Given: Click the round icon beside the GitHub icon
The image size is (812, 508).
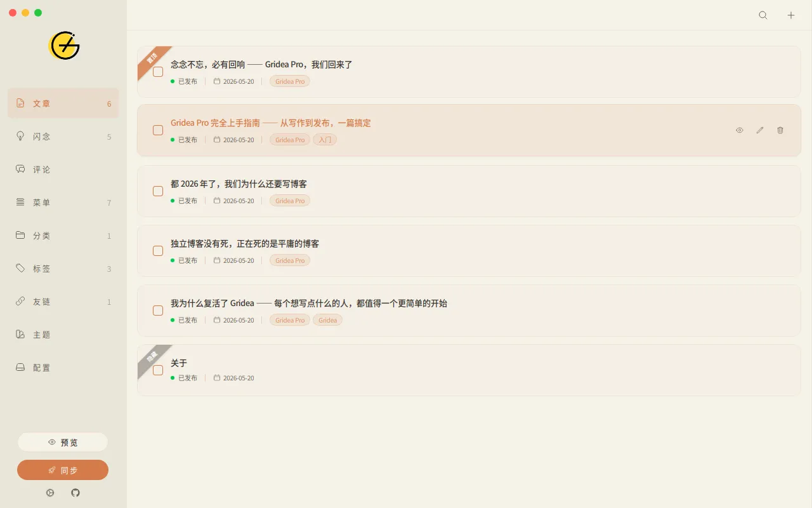Looking at the screenshot, I should [50, 493].
